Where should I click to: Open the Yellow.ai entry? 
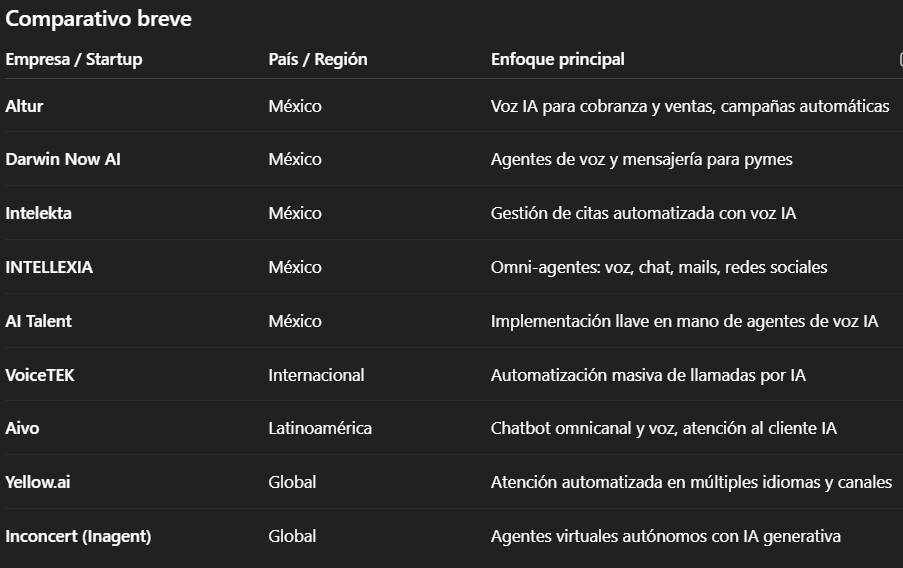[x=38, y=482]
